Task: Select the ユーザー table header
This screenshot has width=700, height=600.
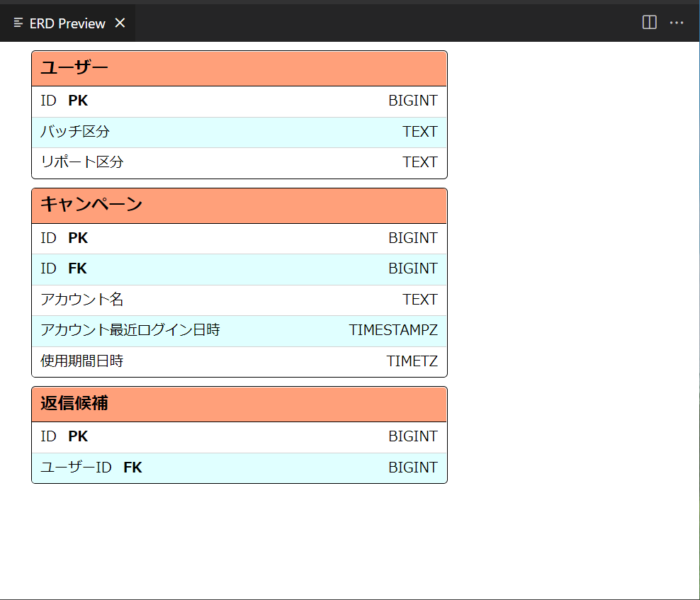Action: 239,68
